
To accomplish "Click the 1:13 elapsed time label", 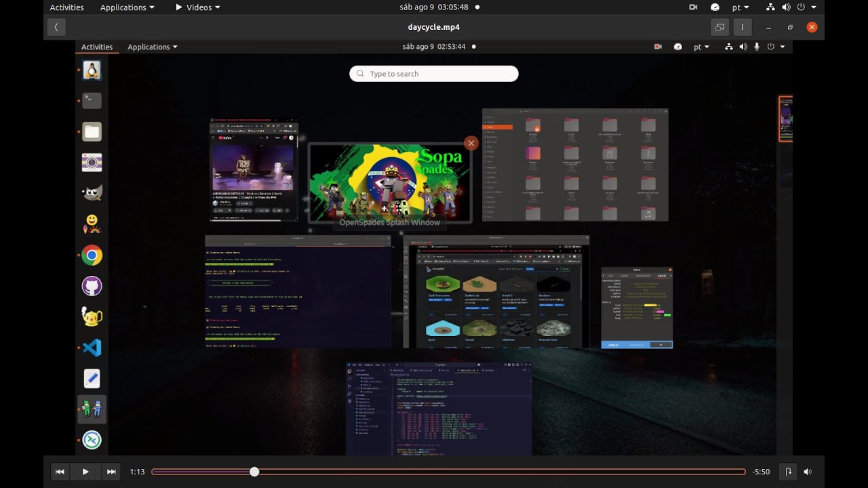I will point(138,472).
